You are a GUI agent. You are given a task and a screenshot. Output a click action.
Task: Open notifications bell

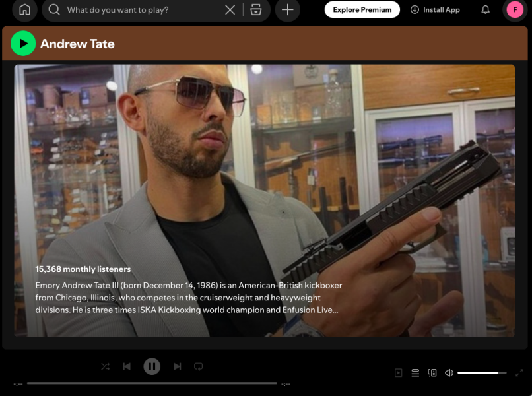[x=486, y=10]
